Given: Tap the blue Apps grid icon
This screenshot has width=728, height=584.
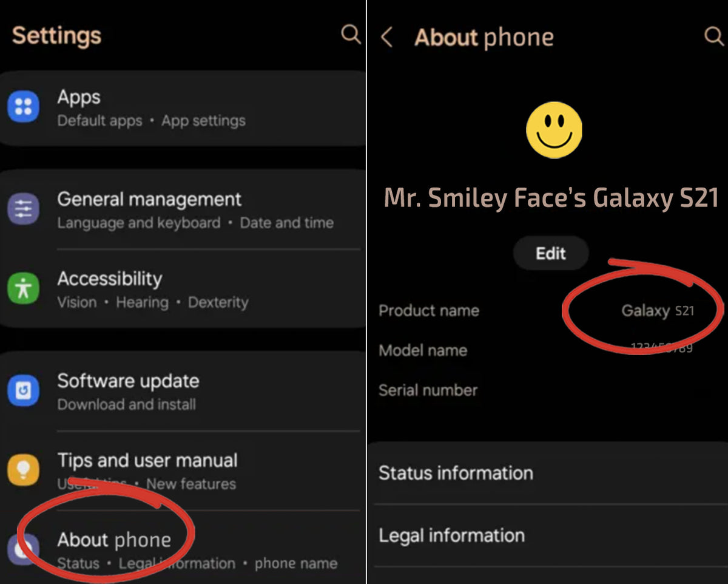Looking at the screenshot, I should click(x=23, y=107).
